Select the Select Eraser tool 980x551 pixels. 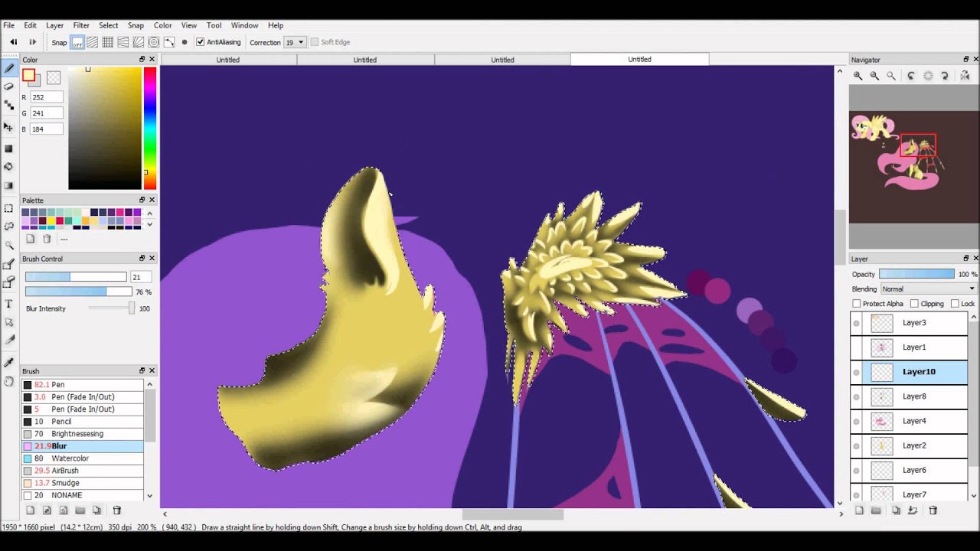(9, 283)
